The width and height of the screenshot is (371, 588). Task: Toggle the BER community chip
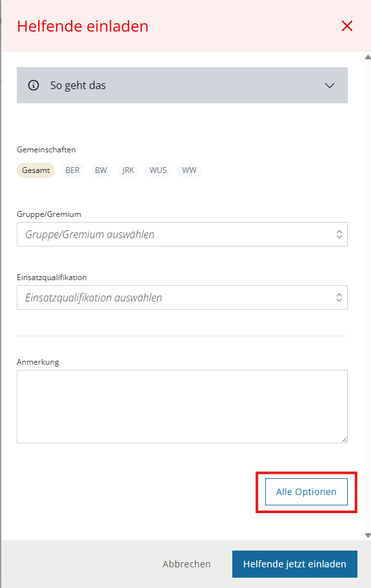[x=72, y=170]
